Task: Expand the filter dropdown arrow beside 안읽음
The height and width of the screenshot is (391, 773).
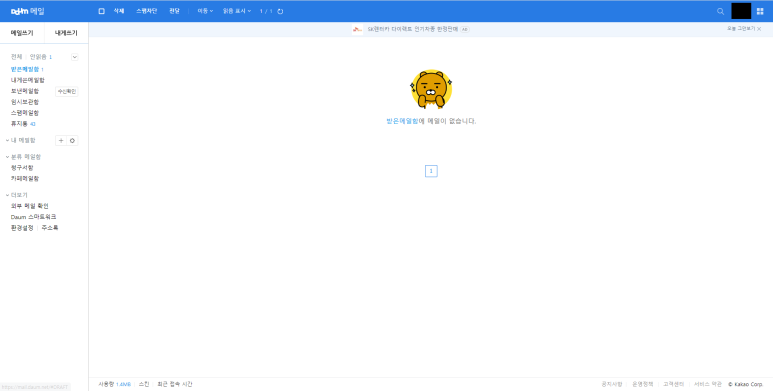Action: (74, 57)
